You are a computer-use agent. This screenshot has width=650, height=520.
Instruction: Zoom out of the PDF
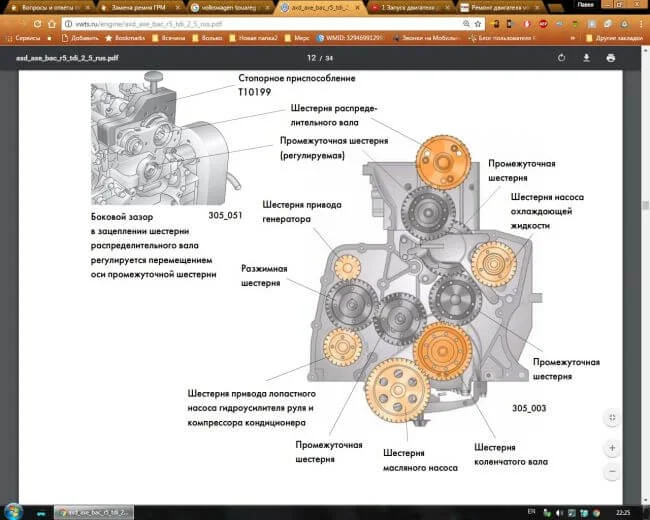[612, 470]
